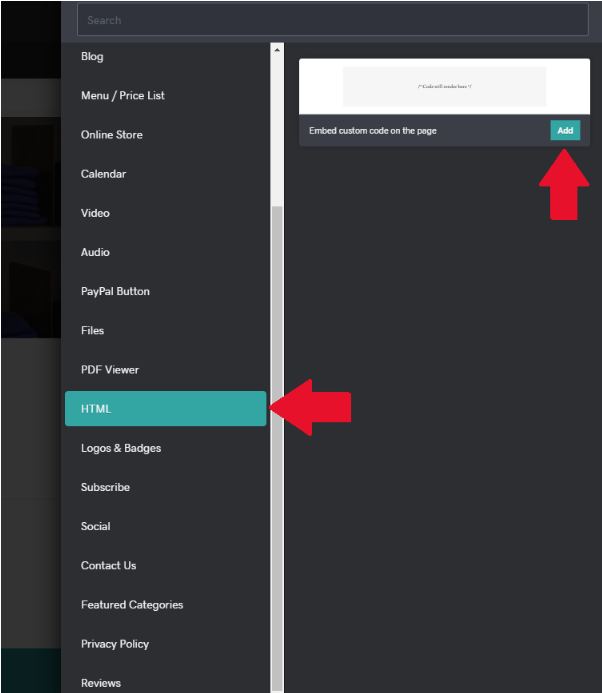Select Calendar in the section list

104,174
